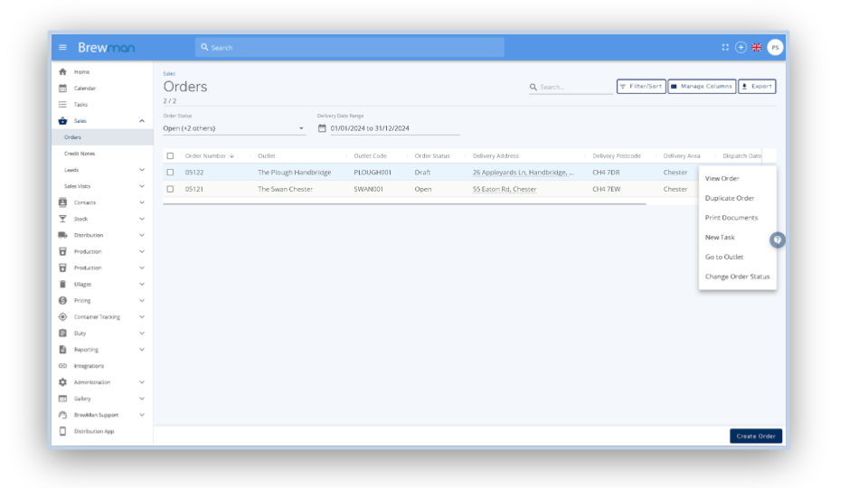Click the Create Order button
The width and height of the screenshot is (868, 488).
tap(756, 436)
